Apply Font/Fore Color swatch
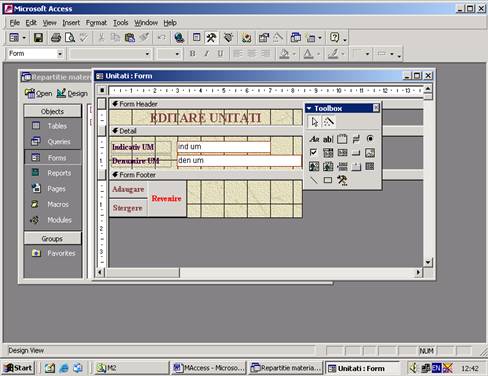The width and height of the screenshot is (488, 376). (x=308, y=54)
